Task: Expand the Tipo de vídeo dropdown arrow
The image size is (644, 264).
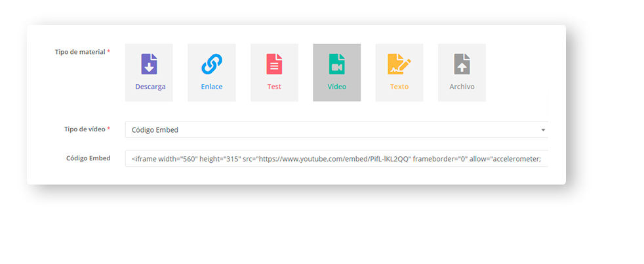Action: pos(542,130)
